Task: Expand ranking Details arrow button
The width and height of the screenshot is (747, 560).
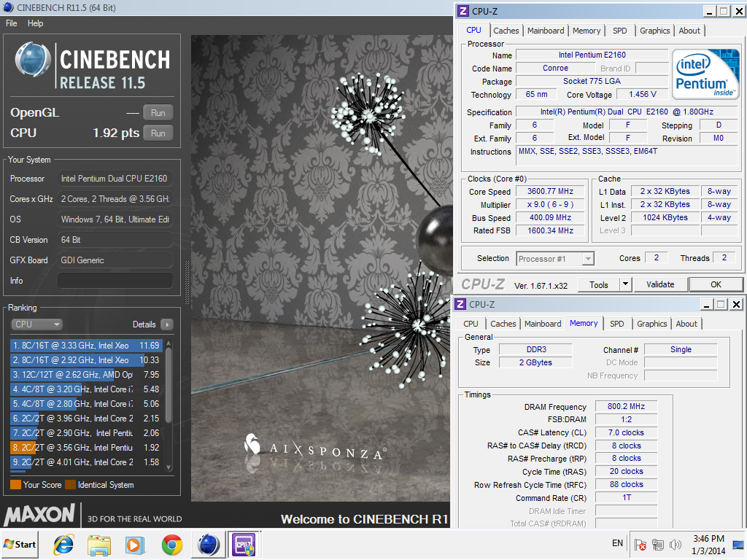Action: [x=167, y=324]
